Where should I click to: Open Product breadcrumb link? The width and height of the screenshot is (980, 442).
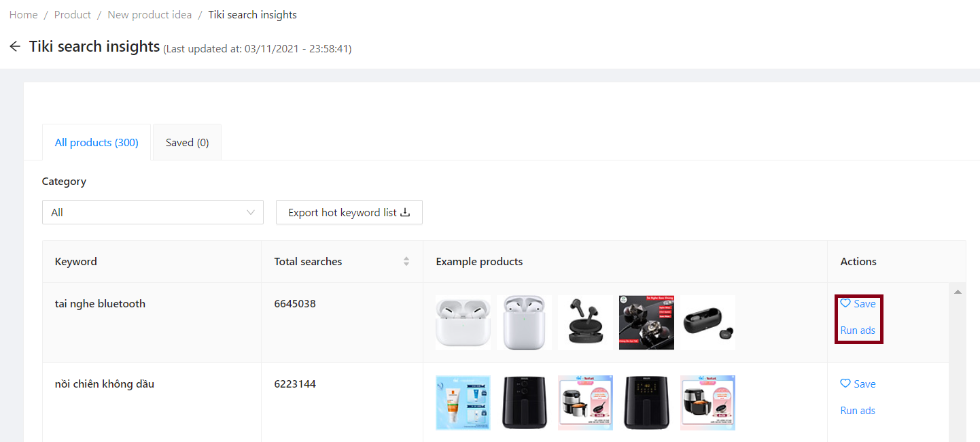pos(72,14)
